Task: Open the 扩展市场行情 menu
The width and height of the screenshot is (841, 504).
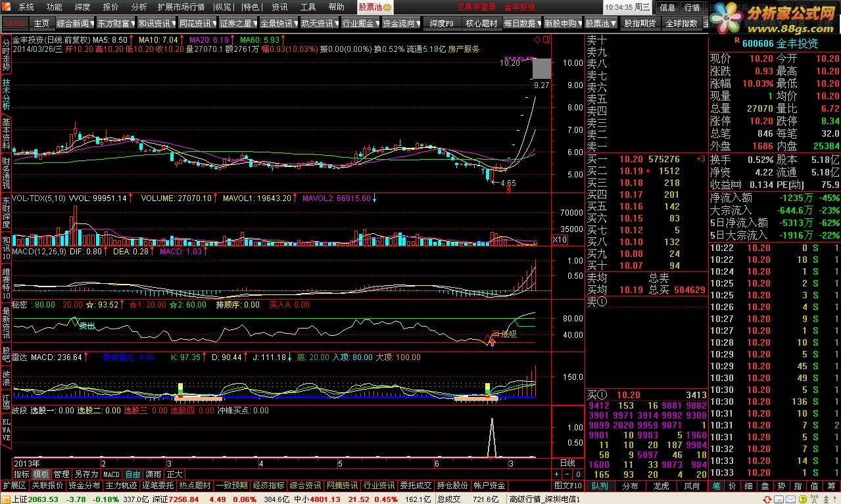Action: (181, 7)
